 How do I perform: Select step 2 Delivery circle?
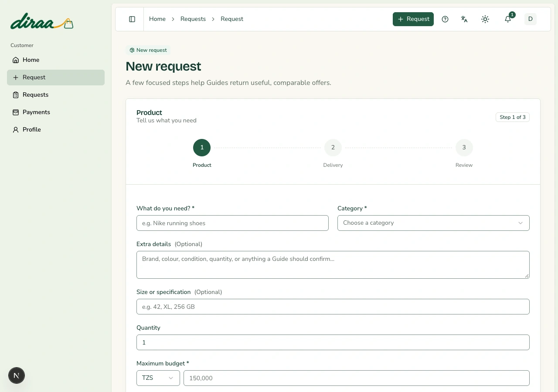pos(333,148)
